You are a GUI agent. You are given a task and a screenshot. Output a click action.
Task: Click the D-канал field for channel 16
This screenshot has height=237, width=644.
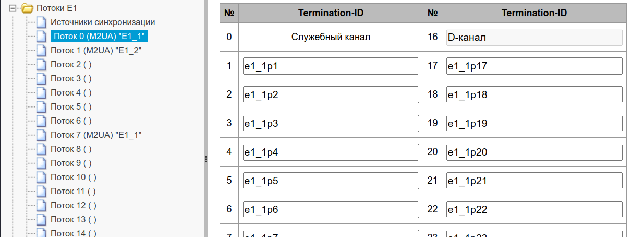coord(534,38)
